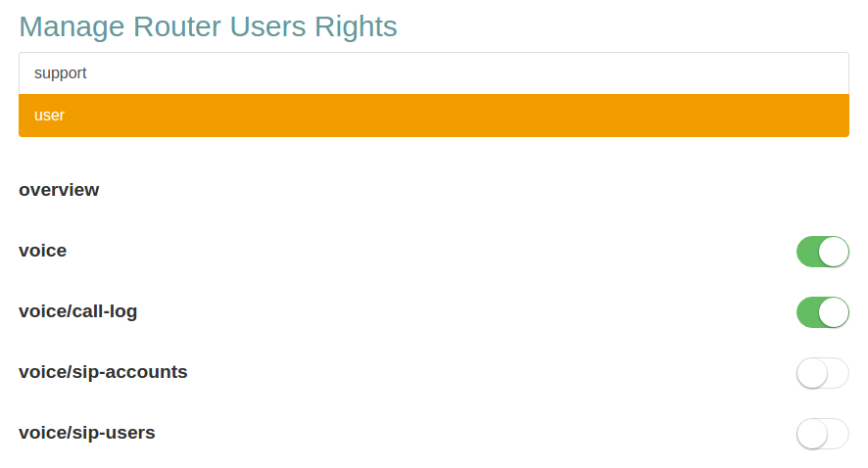Click the voice/sip-accounts label text
The width and height of the screenshot is (868, 468).
pyautogui.click(x=103, y=372)
